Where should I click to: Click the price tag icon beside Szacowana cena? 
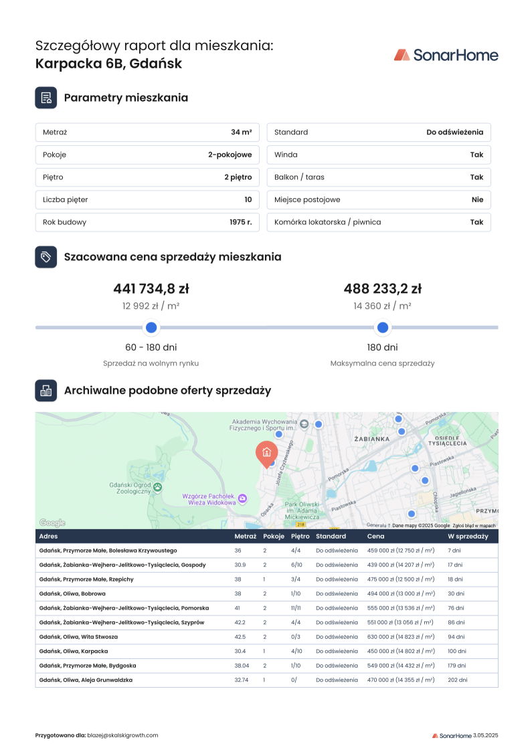46,257
